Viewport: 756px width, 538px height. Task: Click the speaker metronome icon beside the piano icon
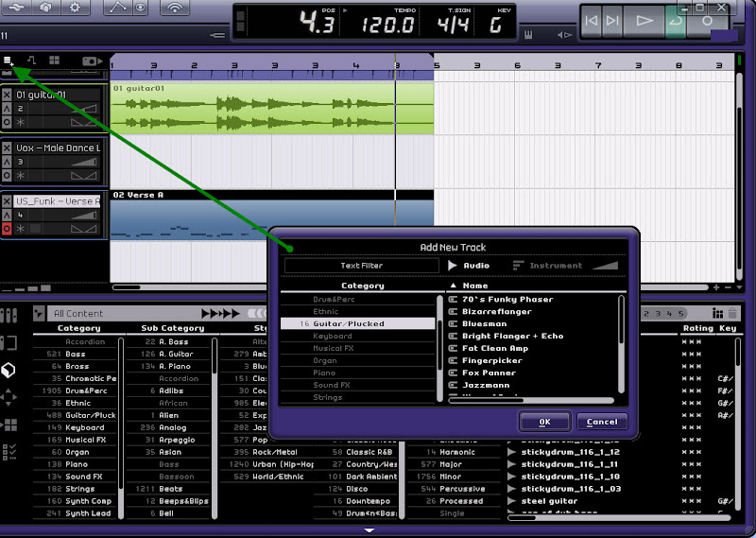click(564, 35)
